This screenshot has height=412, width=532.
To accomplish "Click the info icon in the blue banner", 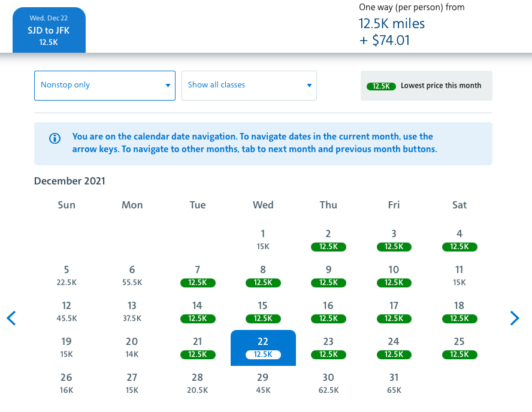I will pos(55,138).
